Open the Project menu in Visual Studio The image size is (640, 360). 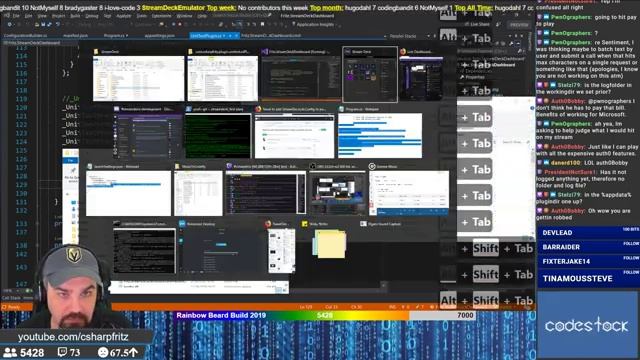58,16
